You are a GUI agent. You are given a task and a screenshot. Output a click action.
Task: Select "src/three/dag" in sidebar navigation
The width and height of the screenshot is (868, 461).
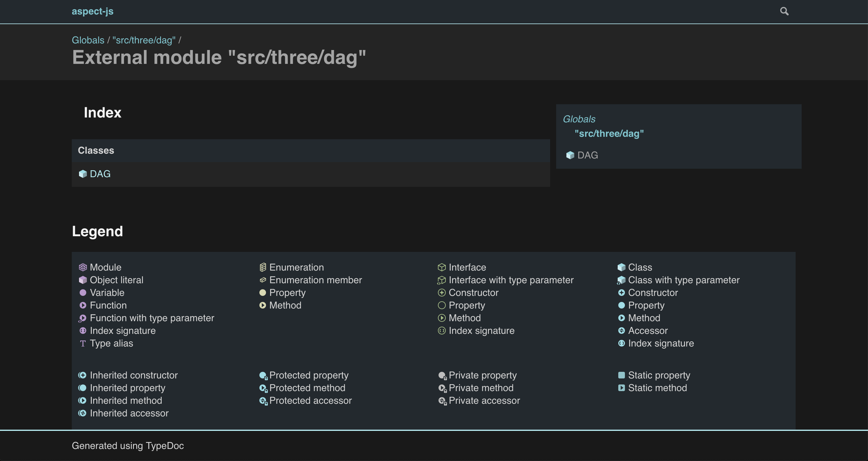click(x=609, y=134)
